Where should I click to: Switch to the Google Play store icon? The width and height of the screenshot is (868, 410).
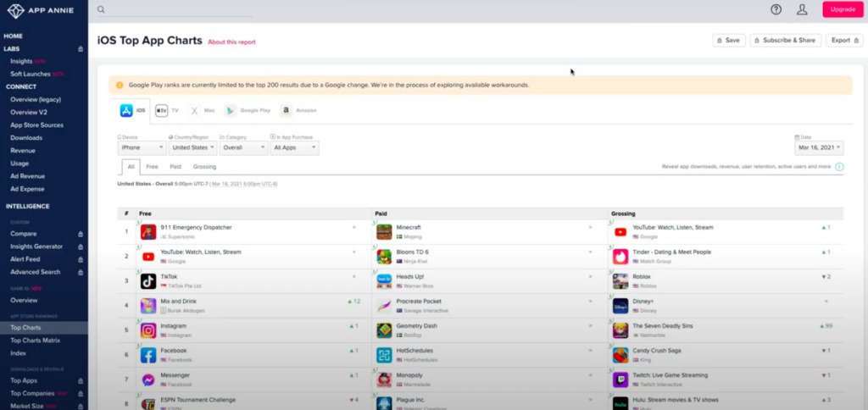231,111
